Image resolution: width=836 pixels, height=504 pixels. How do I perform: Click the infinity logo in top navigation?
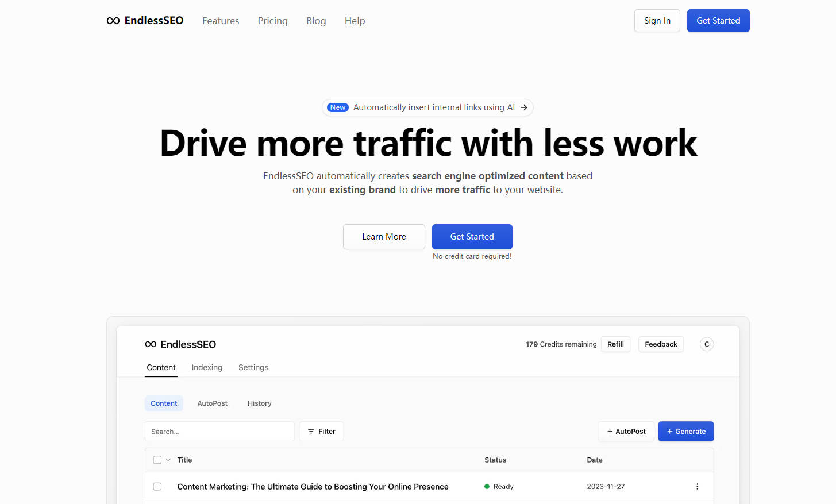coord(112,20)
